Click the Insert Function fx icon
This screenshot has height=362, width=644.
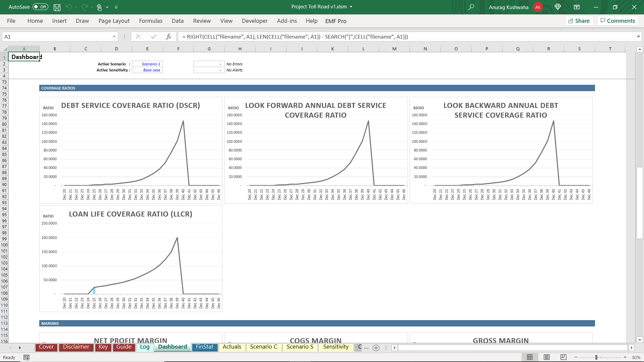click(x=168, y=37)
